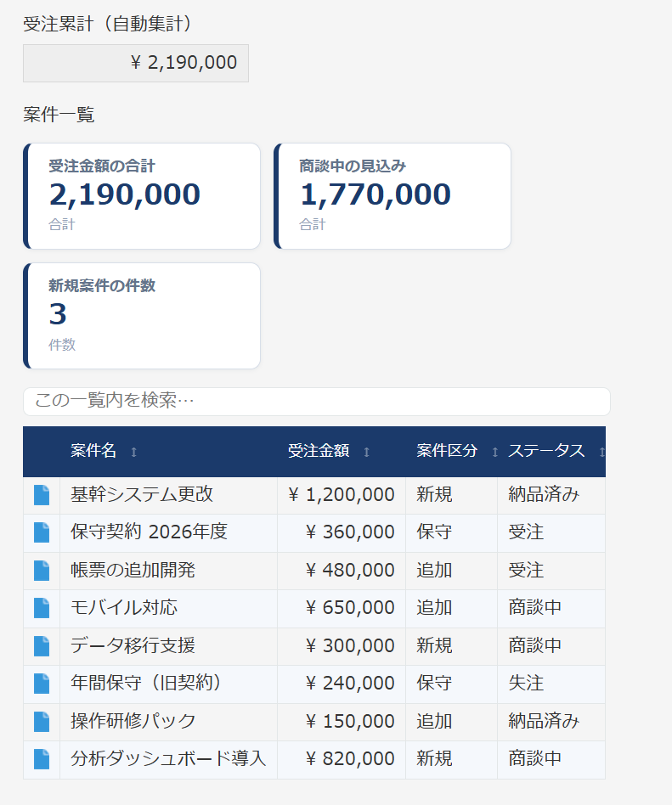
Task: Click the 受注金額 column header
Action: pos(342,451)
